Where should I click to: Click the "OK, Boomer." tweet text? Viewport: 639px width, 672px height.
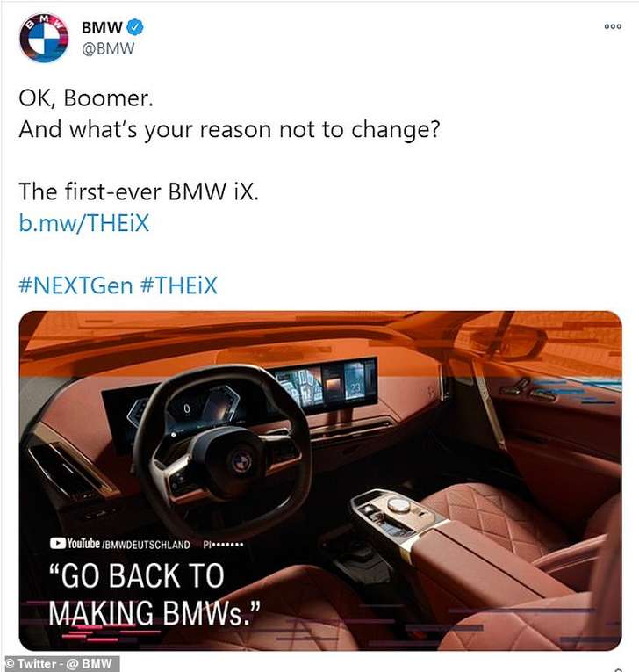(86, 98)
